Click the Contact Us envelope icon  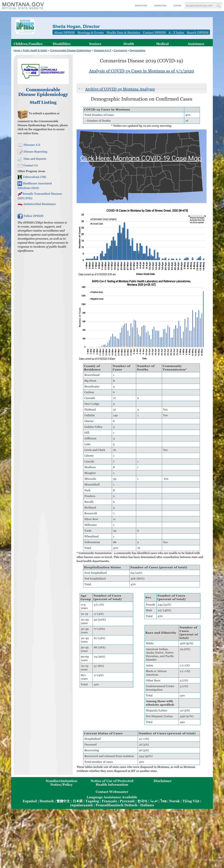[20, 165]
